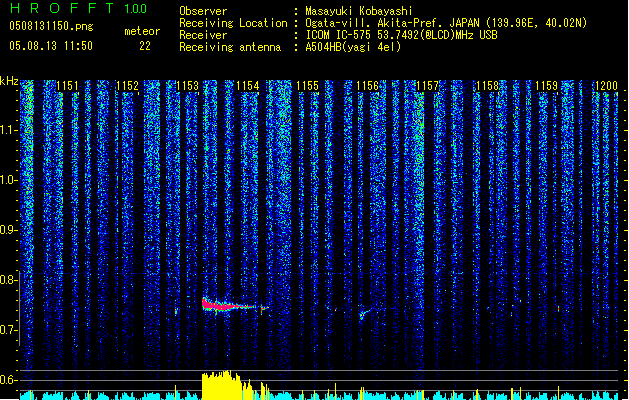Click the 1156 time marker
629x400 pixels.
point(367,86)
